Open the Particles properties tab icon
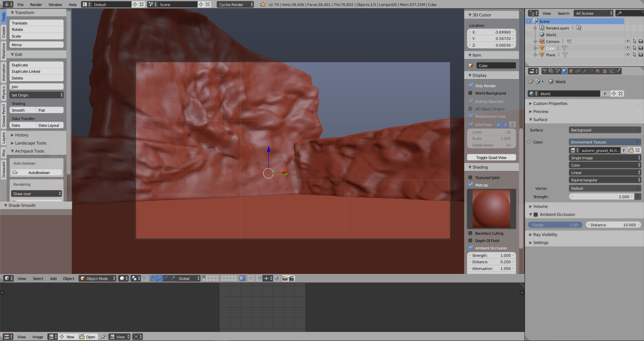Viewport: 644px width, 341px height. (x=611, y=71)
